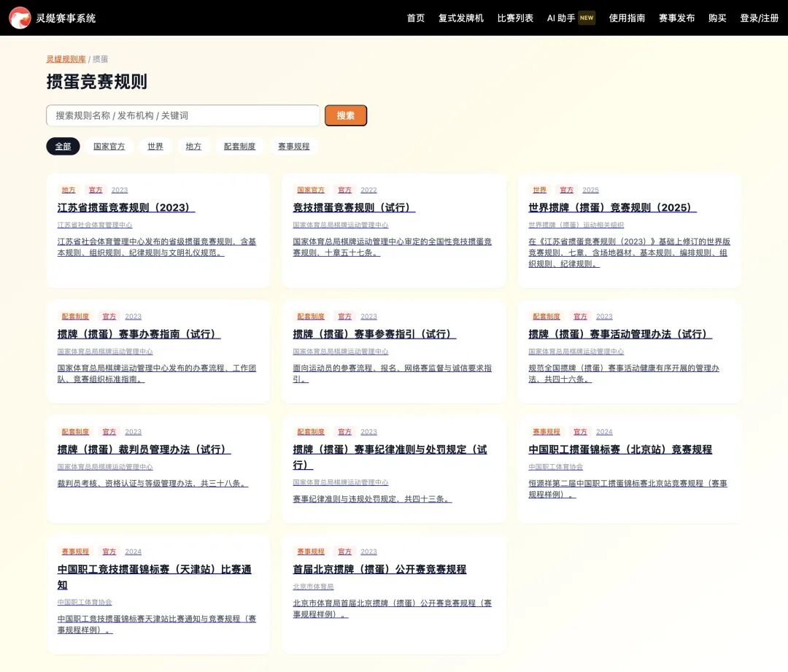Open 掼牌（掼蛋）赛事纪律准则与处罚规定
Screen dimensions: 788x672
[x=390, y=457]
